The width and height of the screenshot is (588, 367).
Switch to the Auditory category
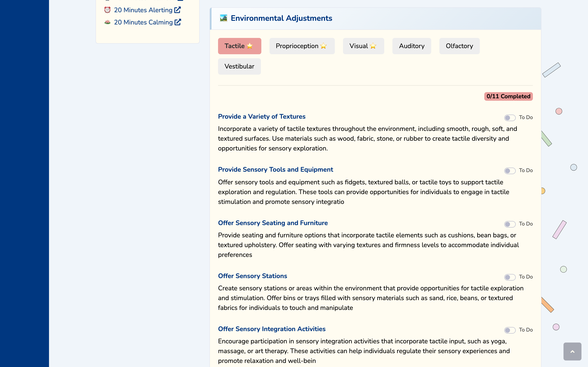(411, 46)
